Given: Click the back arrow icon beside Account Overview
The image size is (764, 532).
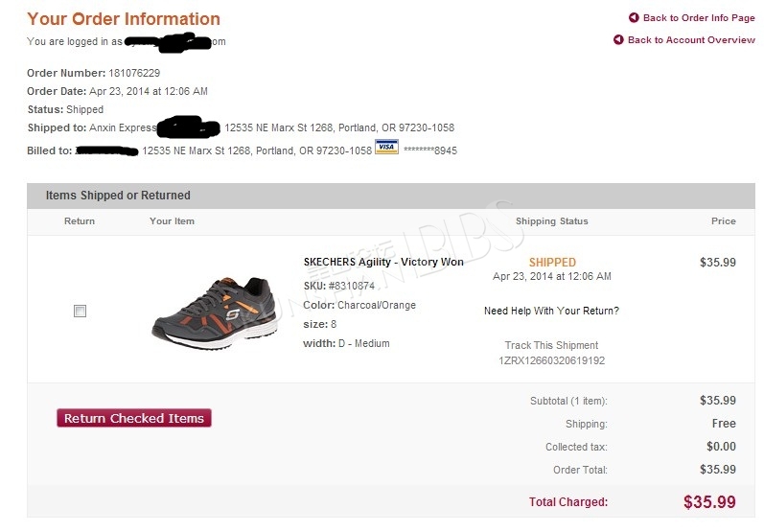Looking at the screenshot, I should click(x=618, y=39).
